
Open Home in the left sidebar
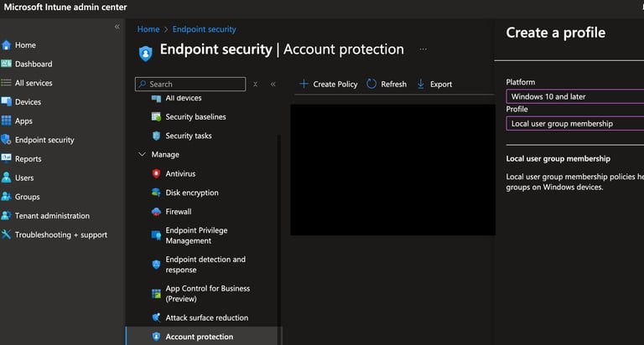25,45
